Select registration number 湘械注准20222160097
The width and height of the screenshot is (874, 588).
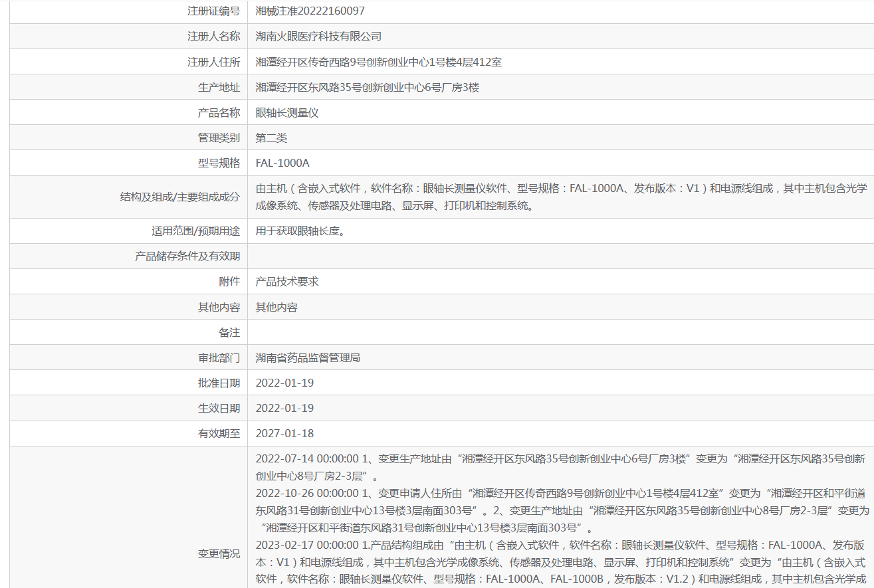[310, 11]
